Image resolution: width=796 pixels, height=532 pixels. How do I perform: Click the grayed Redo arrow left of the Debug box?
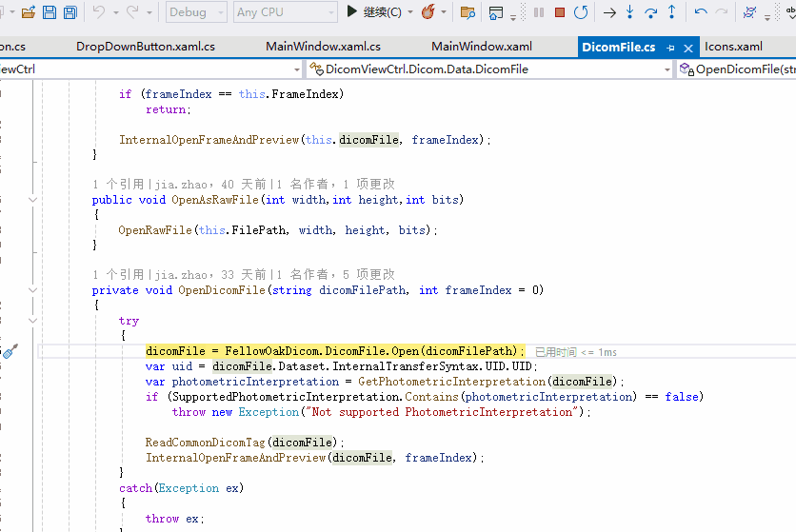click(132, 11)
